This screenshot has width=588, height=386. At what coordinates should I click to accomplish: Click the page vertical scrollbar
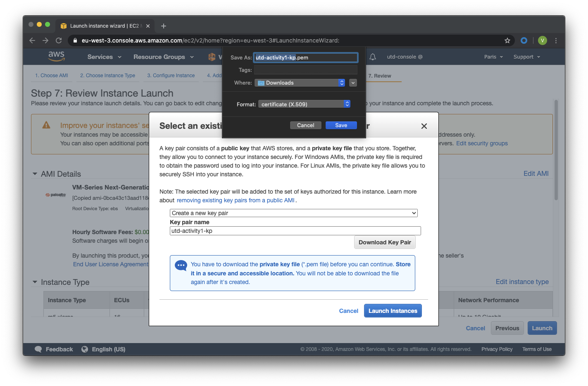tap(556, 150)
